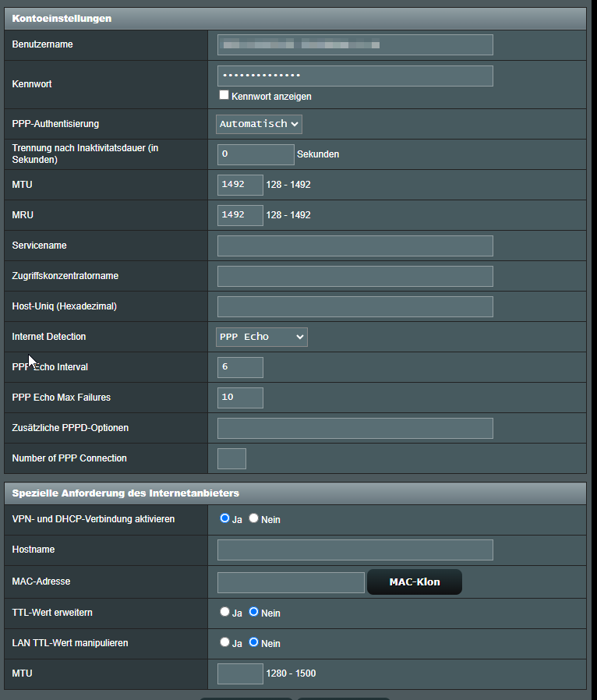Click the Spezielle Anforderung des Internetanbieters header
Image resolution: width=597 pixels, height=700 pixels.
[x=295, y=493]
